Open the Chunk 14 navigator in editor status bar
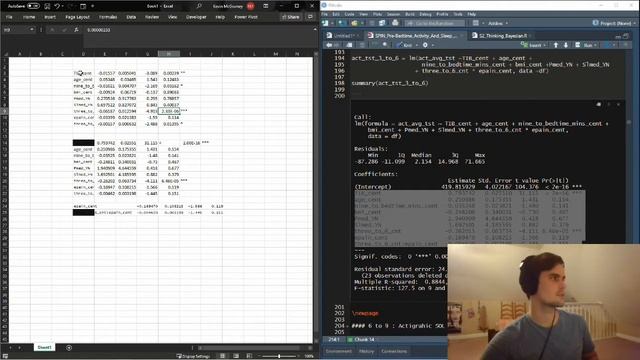 (362, 340)
